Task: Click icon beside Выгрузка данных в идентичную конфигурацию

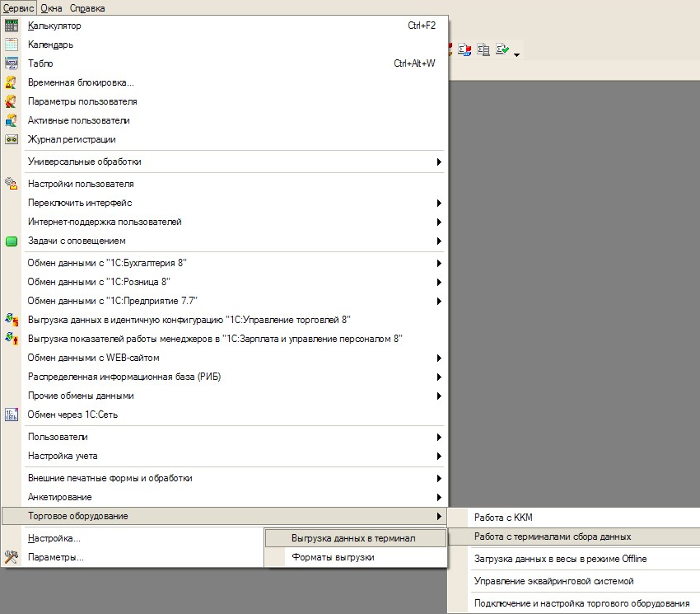Action: coord(12,320)
